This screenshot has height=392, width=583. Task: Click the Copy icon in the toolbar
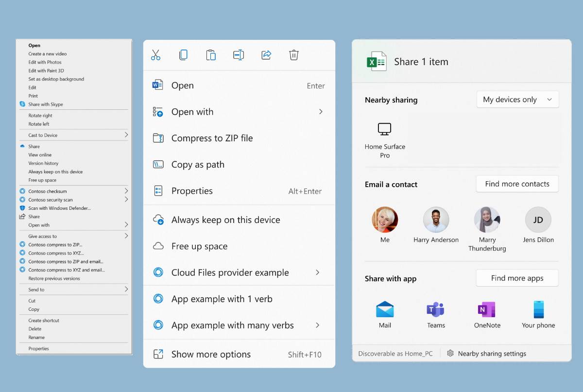click(183, 55)
